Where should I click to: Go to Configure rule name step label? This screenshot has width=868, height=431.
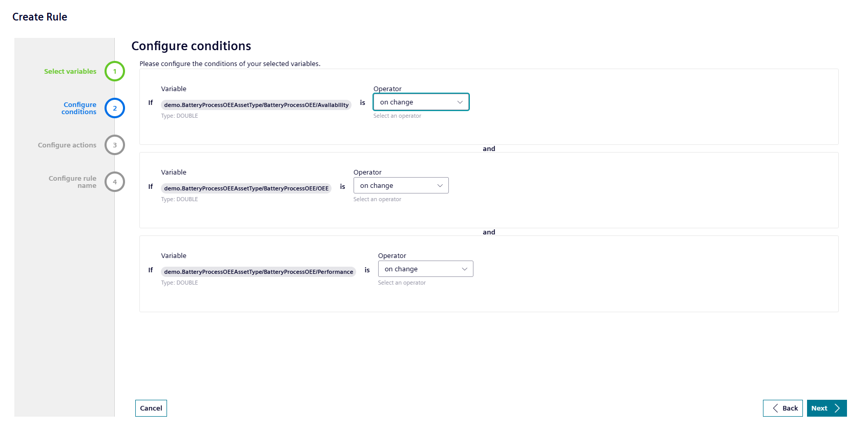tap(72, 182)
